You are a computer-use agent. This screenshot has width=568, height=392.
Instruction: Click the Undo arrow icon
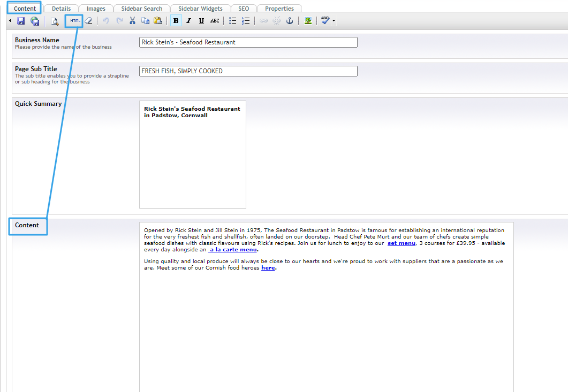tap(106, 21)
